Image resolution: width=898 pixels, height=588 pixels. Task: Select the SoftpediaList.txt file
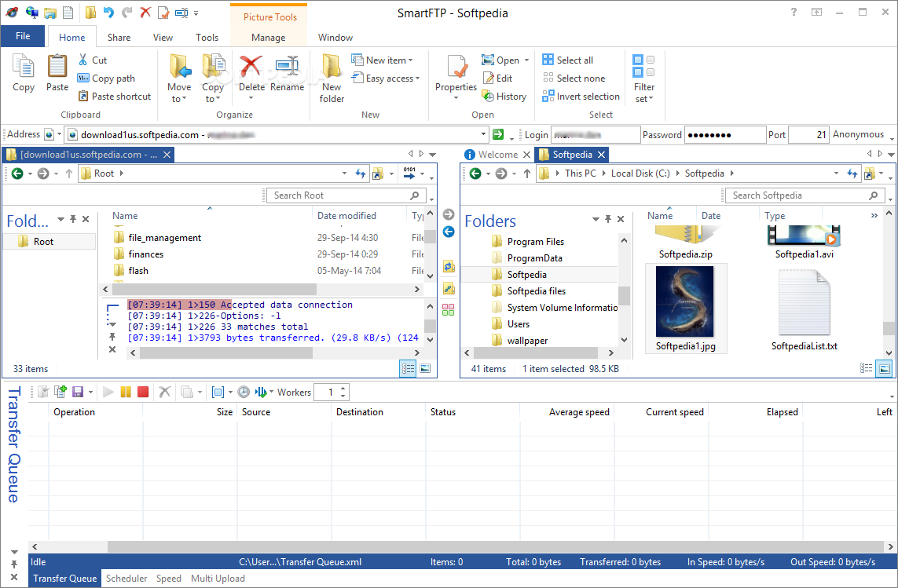pyautogui.click(x=804, y=309)
